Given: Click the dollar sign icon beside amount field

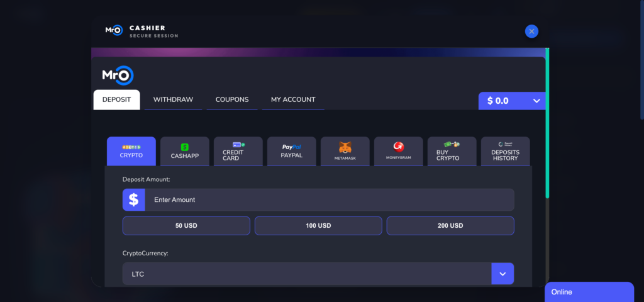Looking at the screenshot, I should click(x=133, y=199).
